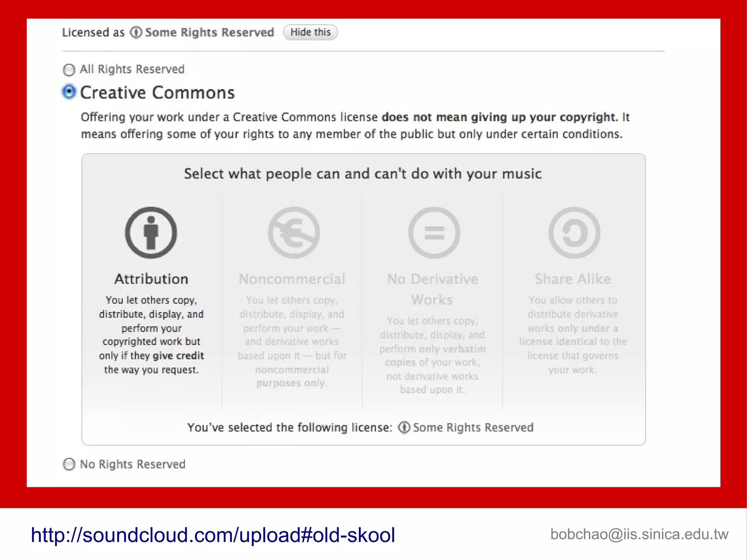Click attribution icon in selected license summary
Screen dimensions: 747x560
[404, 427]
